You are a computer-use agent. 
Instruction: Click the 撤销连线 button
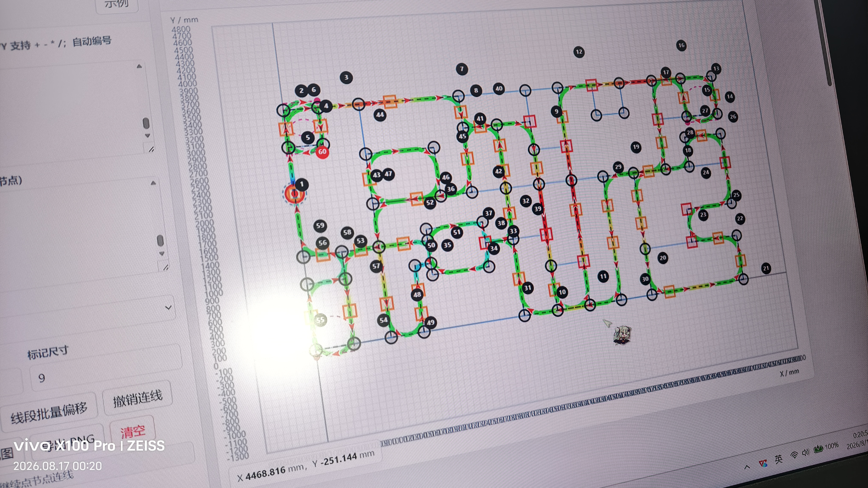point(138,398)
